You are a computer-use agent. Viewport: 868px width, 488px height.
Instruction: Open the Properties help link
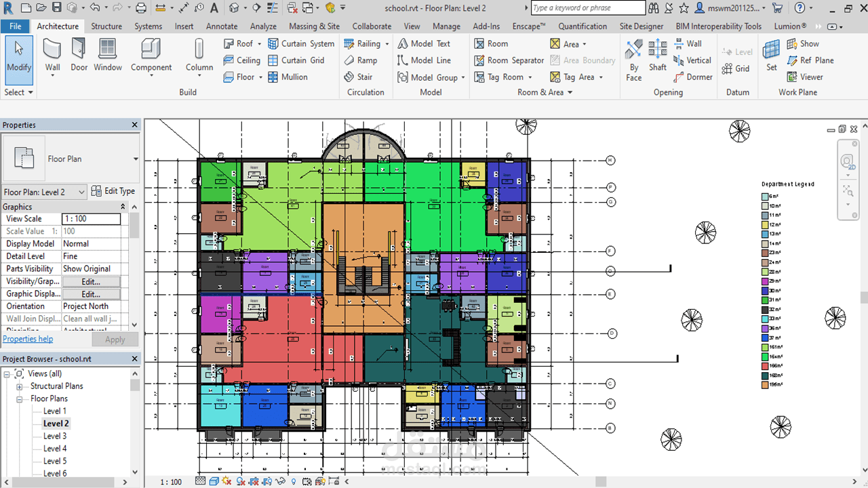point(28,339)
